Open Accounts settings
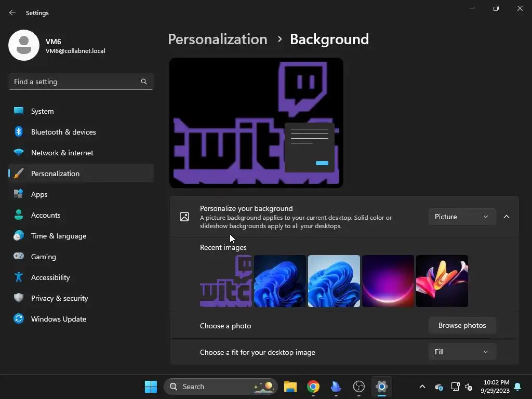The height and width of the screenshot is (399, 532). click(x=81, y=215)
